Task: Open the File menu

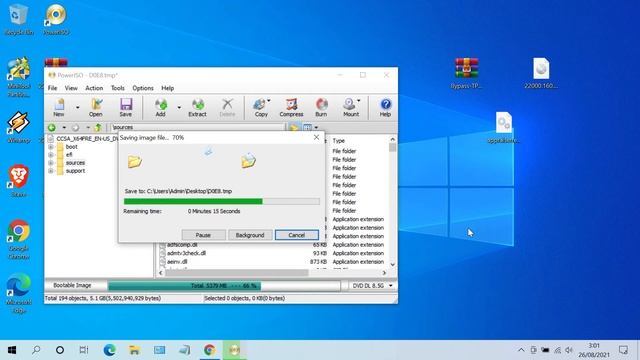Action: [53, 88]
